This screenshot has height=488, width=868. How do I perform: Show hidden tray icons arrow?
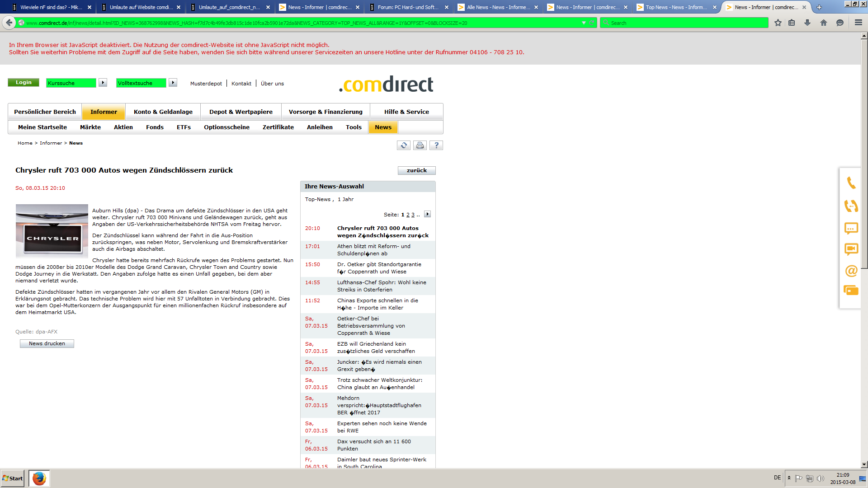pyautogui.click(x=789, y=478)
